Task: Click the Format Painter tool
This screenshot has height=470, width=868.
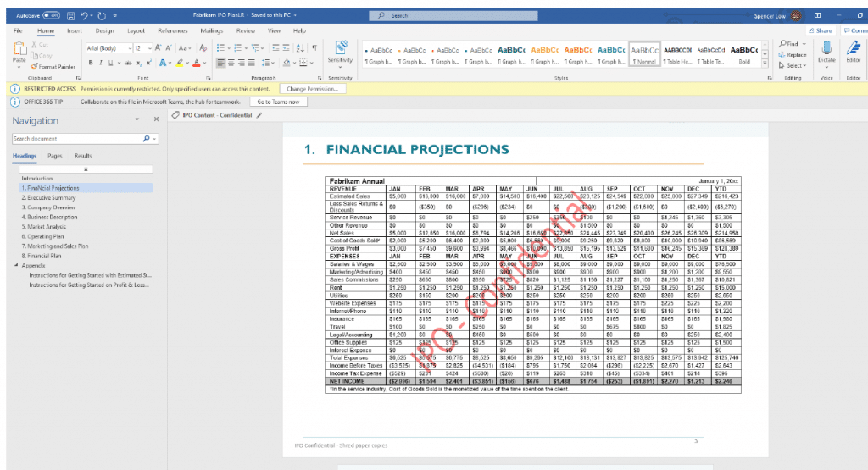Action: coord(53,66)
